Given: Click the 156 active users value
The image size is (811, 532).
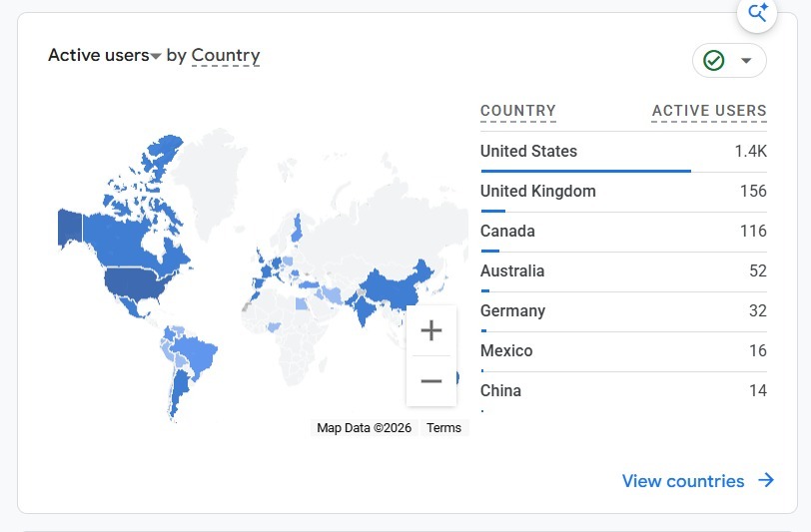Looking at the screenshot, I should 753,191.
